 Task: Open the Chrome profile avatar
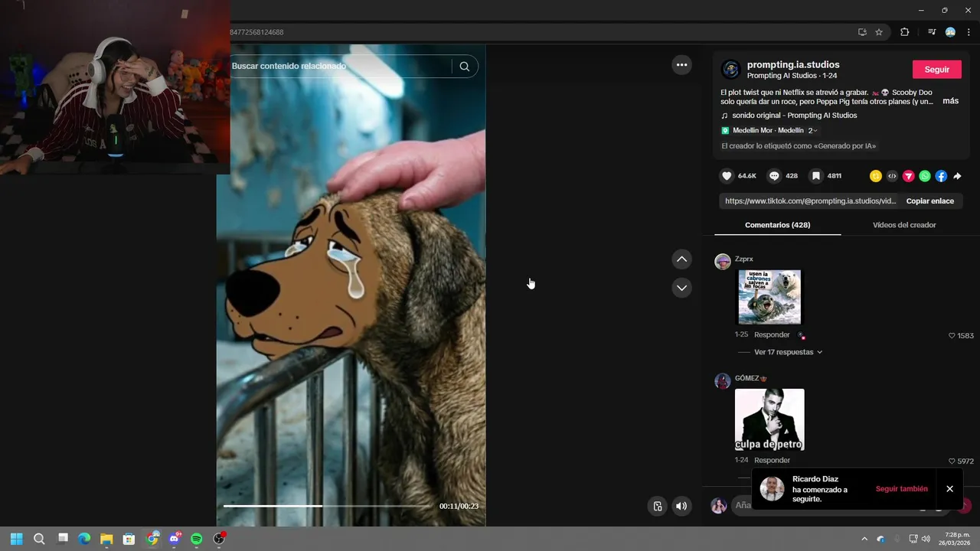point(950,32)
